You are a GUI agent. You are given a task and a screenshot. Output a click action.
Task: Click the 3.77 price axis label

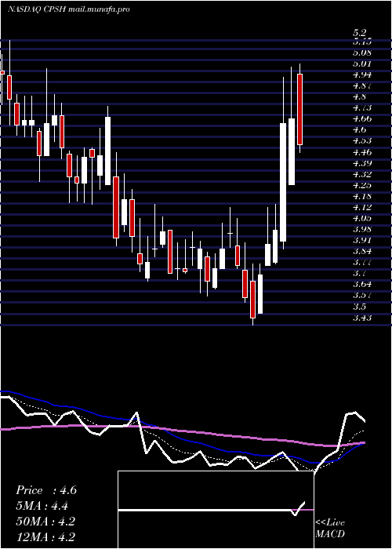tap(362, 262)
